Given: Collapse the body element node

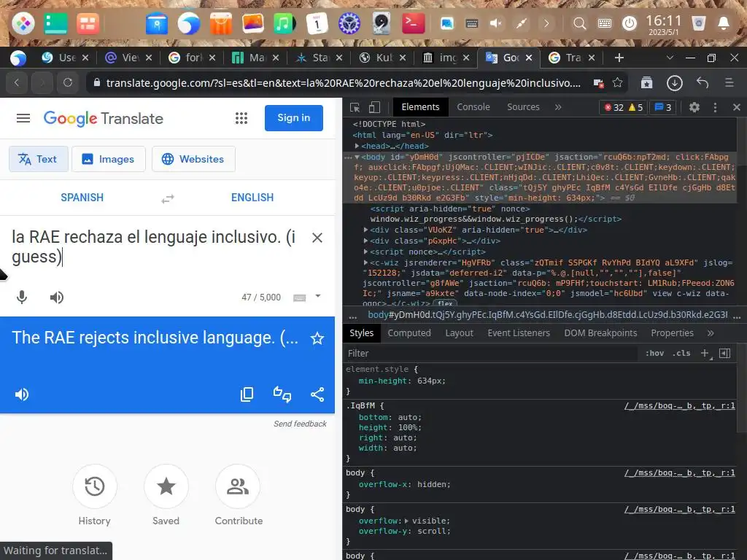Looking at the screenshot, I should (x=357, y=157).
